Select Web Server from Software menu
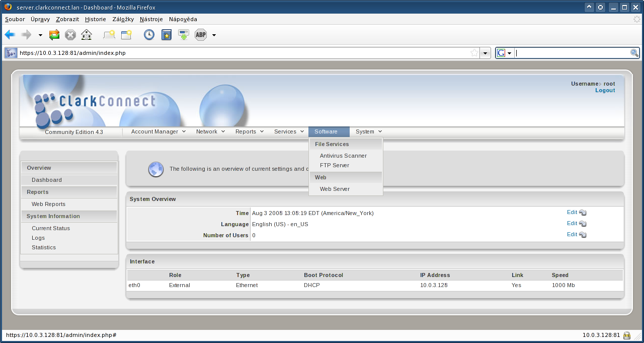644x343 pixels. point(335,189)
